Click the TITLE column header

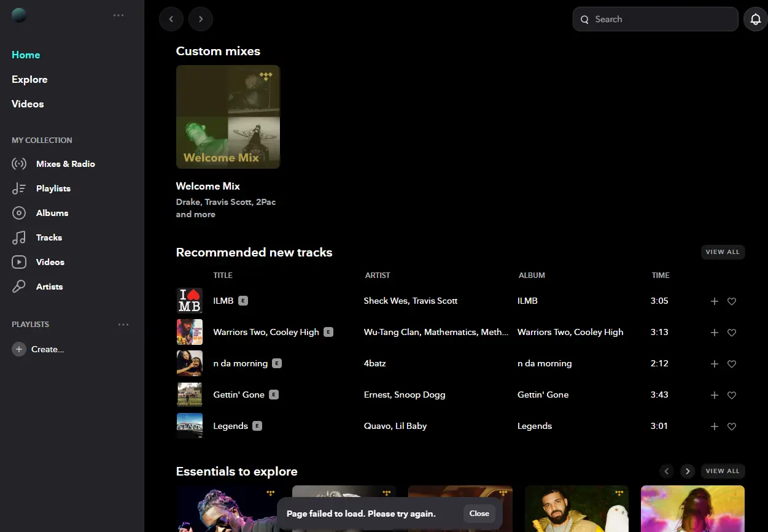click(223, 276)
